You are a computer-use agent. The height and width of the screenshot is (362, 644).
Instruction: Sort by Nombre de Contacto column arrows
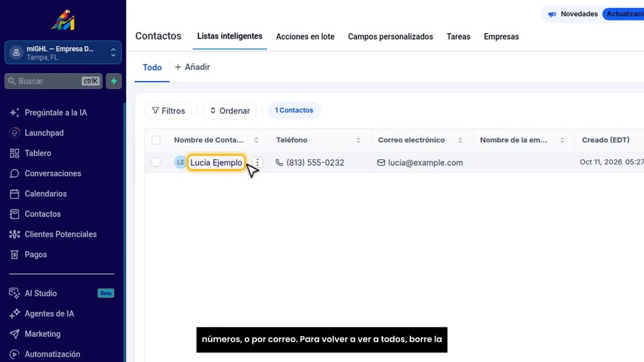pos(256,140)
